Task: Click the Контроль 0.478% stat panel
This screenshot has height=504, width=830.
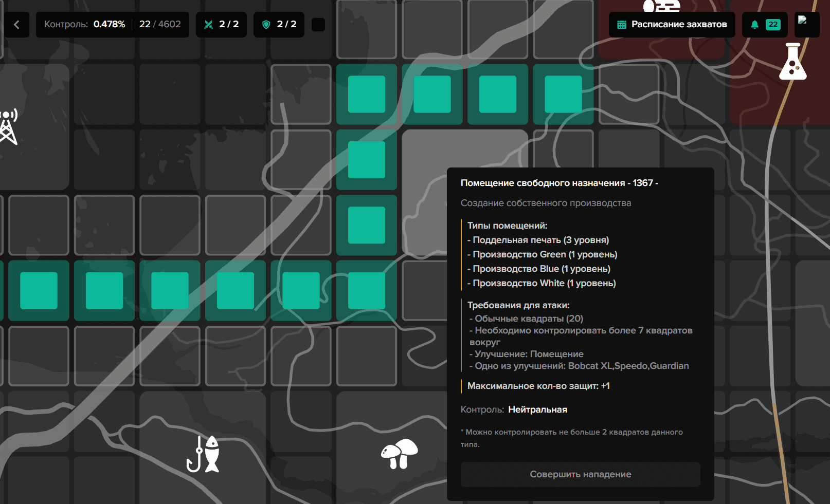Action: coord(112,25)
